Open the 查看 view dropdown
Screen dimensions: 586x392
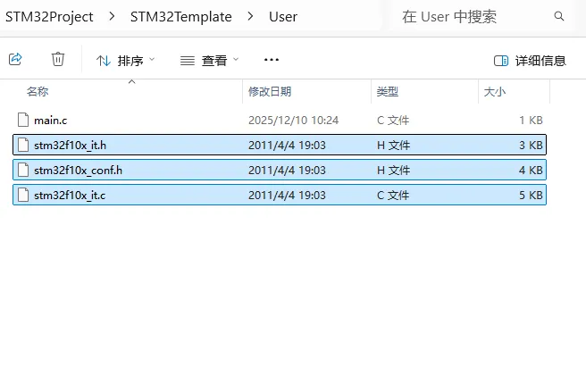(210, 60)
